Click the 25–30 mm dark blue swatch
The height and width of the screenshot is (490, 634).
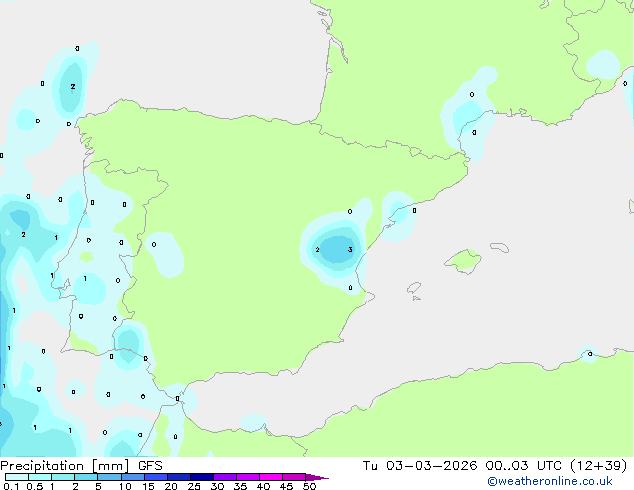202,477
